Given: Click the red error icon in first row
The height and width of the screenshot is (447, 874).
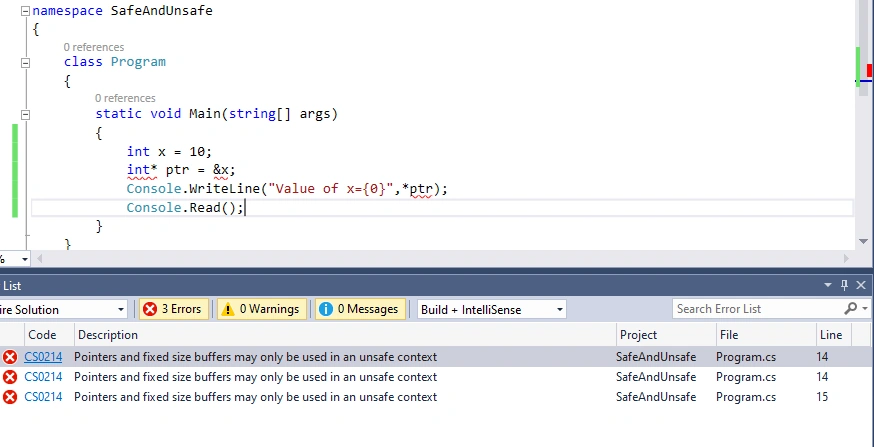Looking at the screenshot, I should point(9,357).
